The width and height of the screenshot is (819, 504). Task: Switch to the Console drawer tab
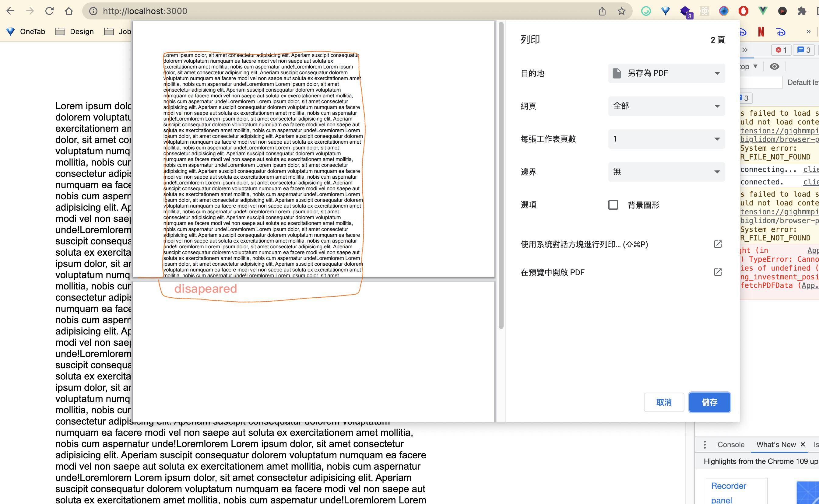pos(731,444)
